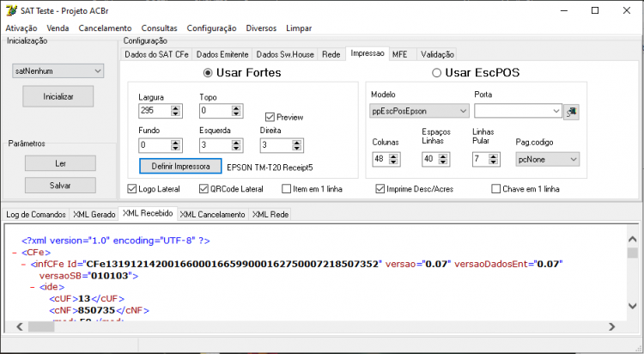
Task: Collapse the infCFe XML node
Action: 23,264
